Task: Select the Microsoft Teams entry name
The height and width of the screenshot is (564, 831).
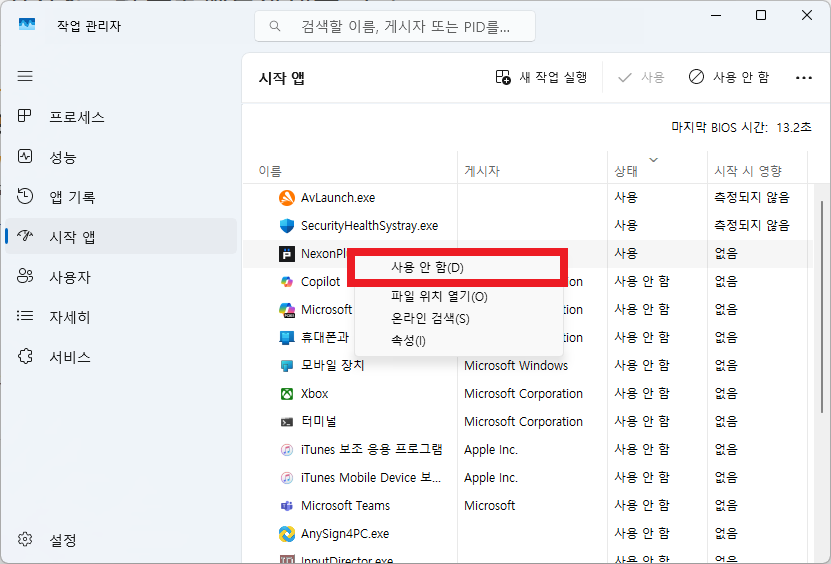Action: tap(346, 506)
